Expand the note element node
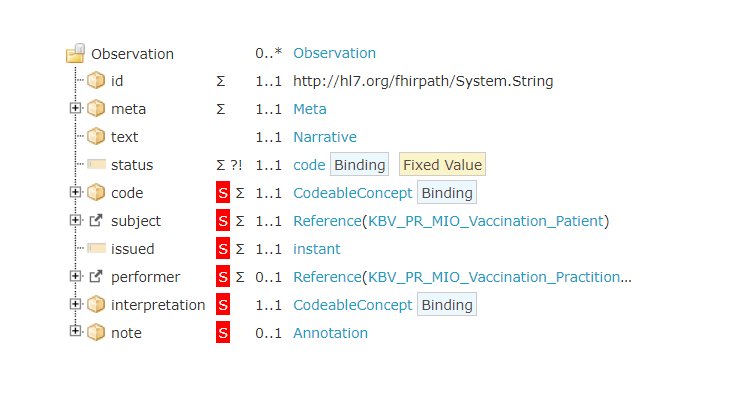The height and width of the screenshot is (411, 755). coord(76,332)
